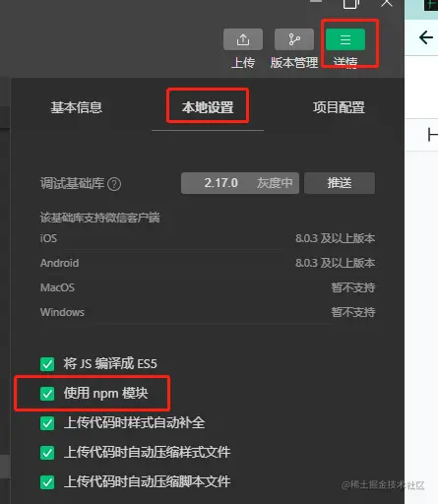Click the iOS 8.0.3 及以上版本 row
The height and width of the screenshot is (504, 438).
click(x=208, y=238)
